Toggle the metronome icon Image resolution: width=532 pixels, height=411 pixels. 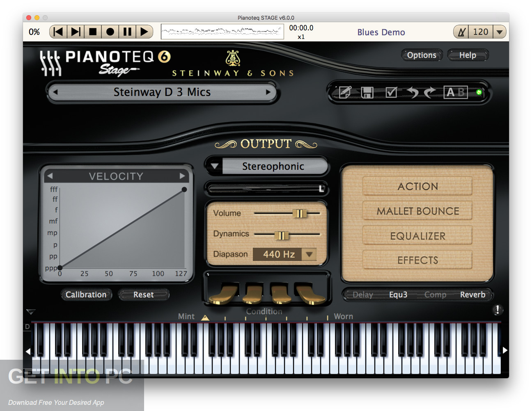pyautogui.click(x=461, y=32)
